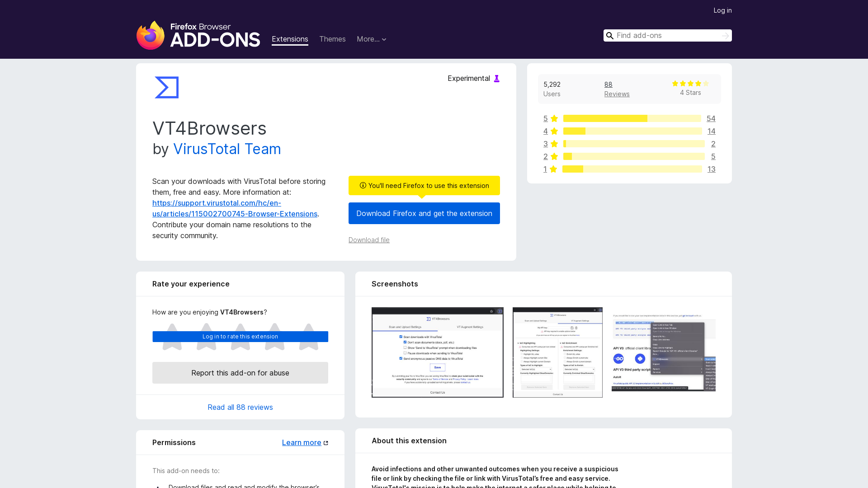868x488 pixels.
Task: Click the VT4Browsers title heading
Action: click(x=209, y=128)
